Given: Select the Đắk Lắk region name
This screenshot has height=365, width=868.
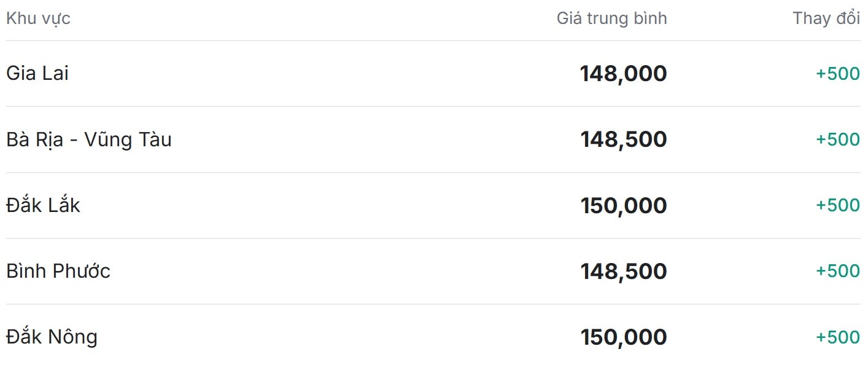Looking at the screenshot, I should [43, 205].
